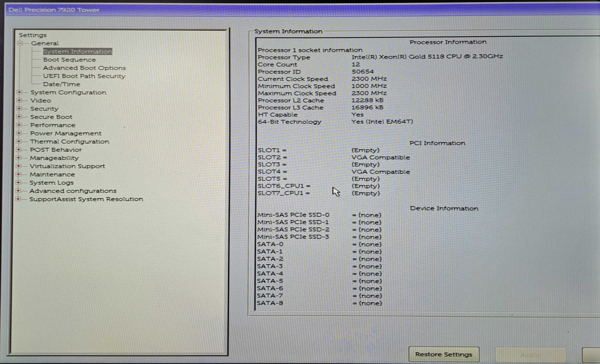Click SLOT4 VGA Compatible entry

(x=381, y=172)
